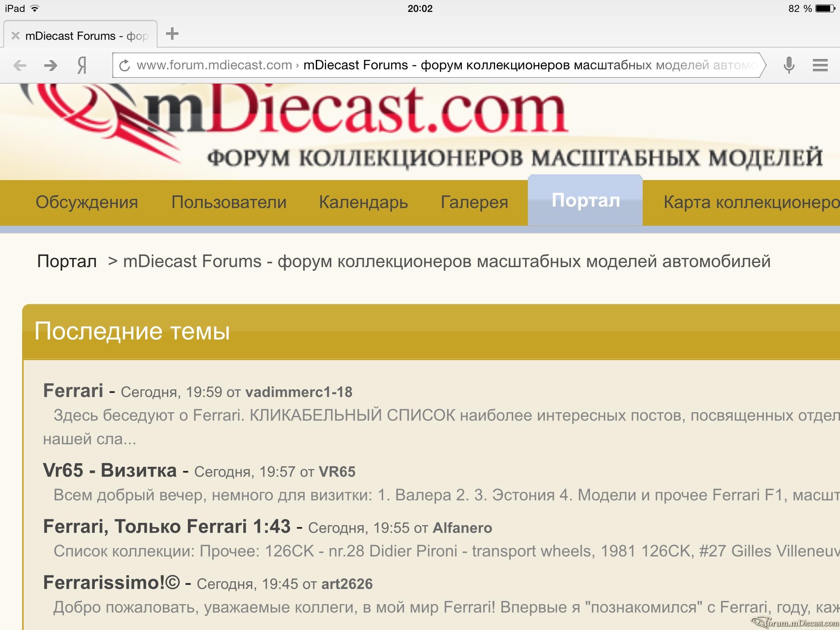The height and width of the screenshot is (630, 840).
Task: Open Календарь navigation item
Action: click(363, 202)
